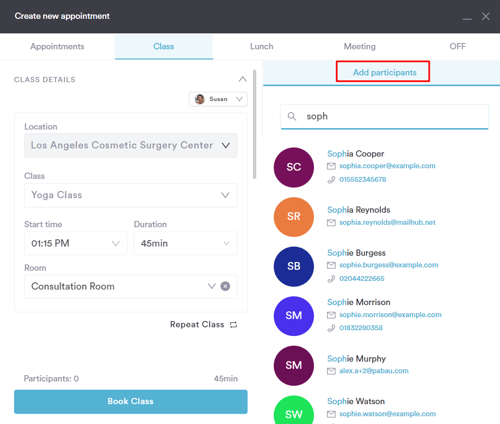
Task: Click the phone number 015552345678
Action: (x=363, y=180)
